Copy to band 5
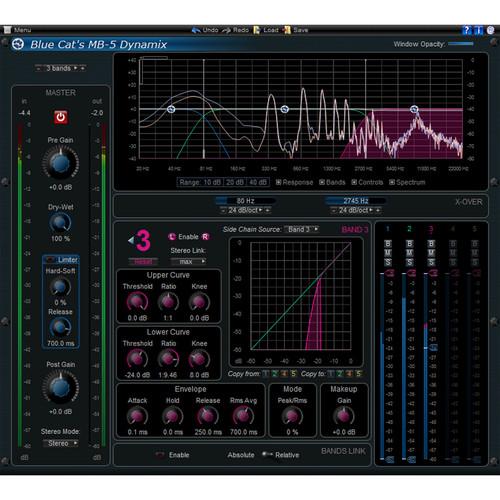Image resolution: width=500 pixels, height=500 pixels. click(x=358, y=374)
